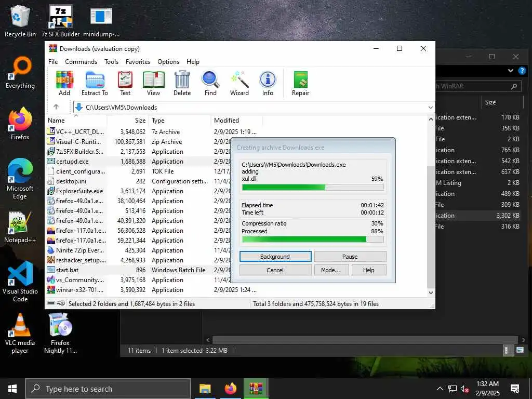
Task: Select the minidump desktop icon
Action: pyautogui.click(x=101, y=21)
